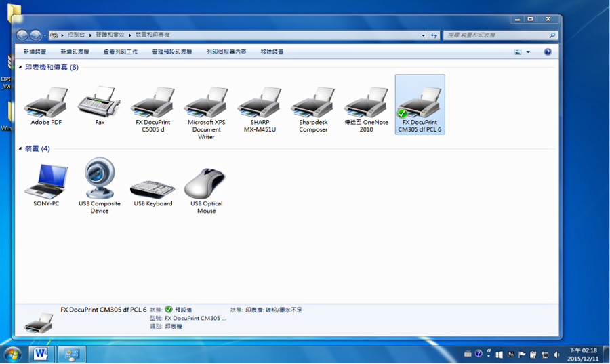Screen dimensions: 610x364
Task: Click the keyboard input method tray icon
Action: [468, 354]
